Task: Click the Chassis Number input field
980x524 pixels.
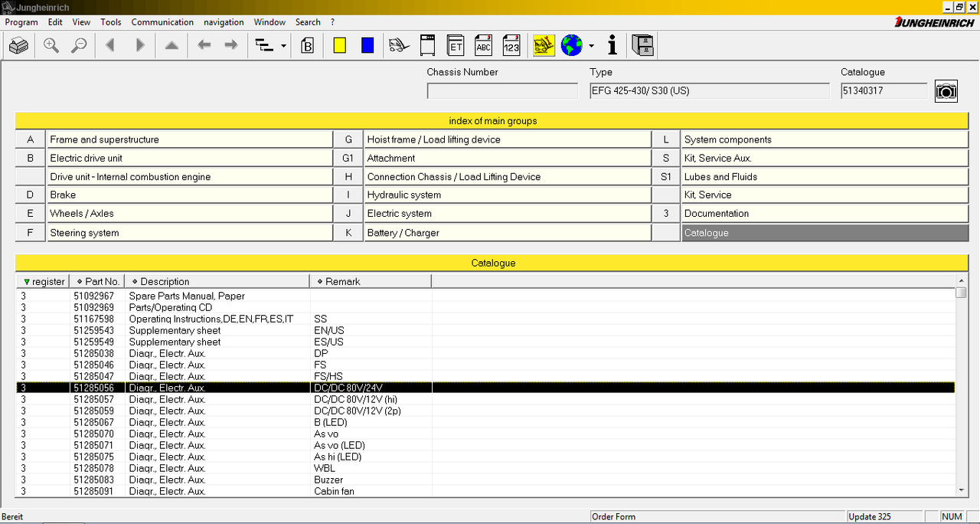Action: [502, 91]
